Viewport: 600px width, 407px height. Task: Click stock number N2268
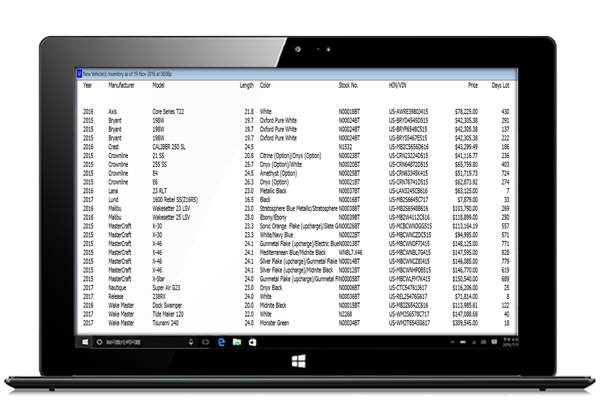pos(346,314)
